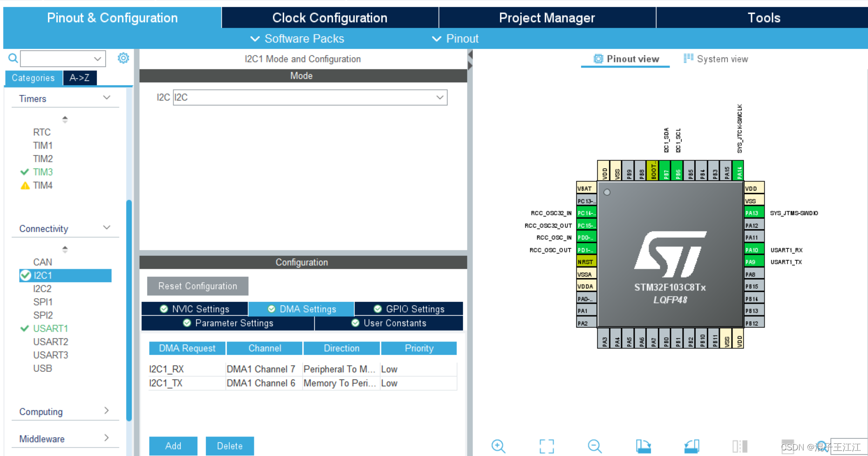Select the I2C1_TX DMA request row
The image size is (868, 456).
(303, 383)
